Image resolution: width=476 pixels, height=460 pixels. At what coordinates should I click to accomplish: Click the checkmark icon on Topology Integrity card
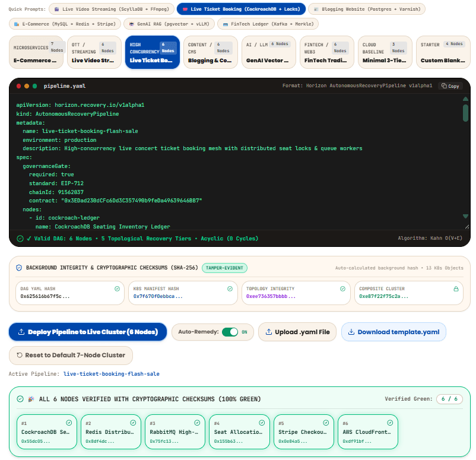pos(342,288)
